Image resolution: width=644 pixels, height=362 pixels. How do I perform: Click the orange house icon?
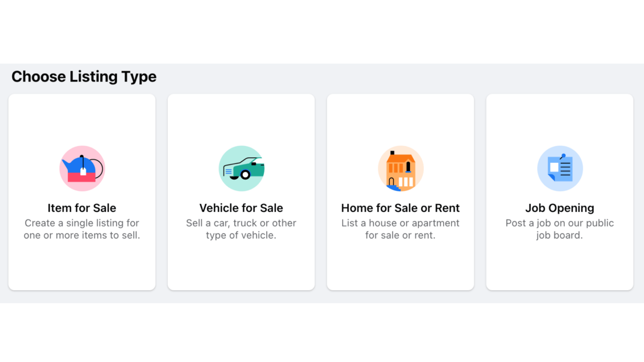tap(401, 168)
